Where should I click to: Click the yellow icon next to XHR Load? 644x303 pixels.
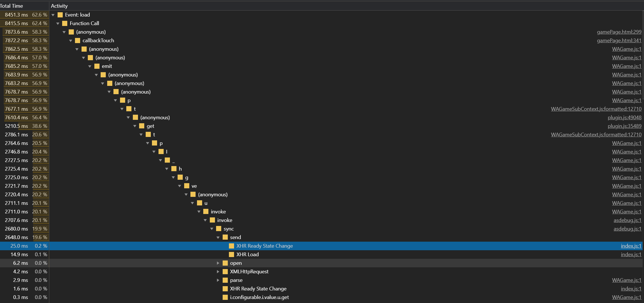click(231, 254)
